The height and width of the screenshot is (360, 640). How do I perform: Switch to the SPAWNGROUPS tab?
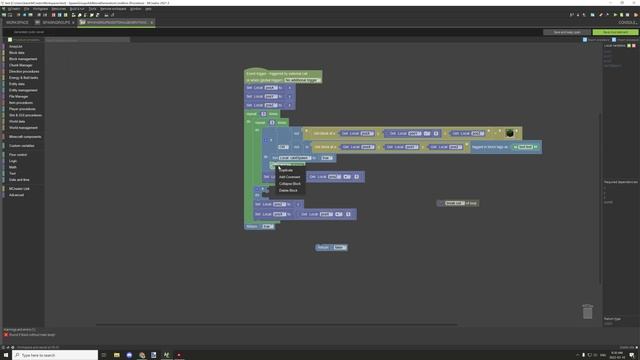pos(55,22)
